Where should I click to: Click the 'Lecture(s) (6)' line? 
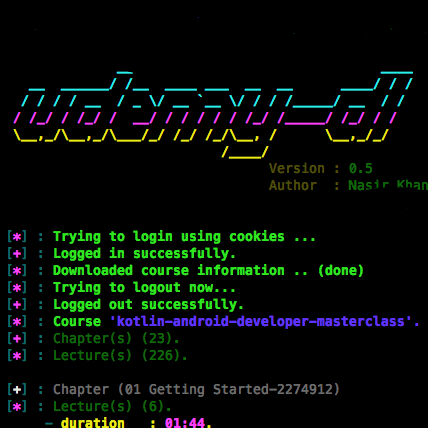pos(112,407)
